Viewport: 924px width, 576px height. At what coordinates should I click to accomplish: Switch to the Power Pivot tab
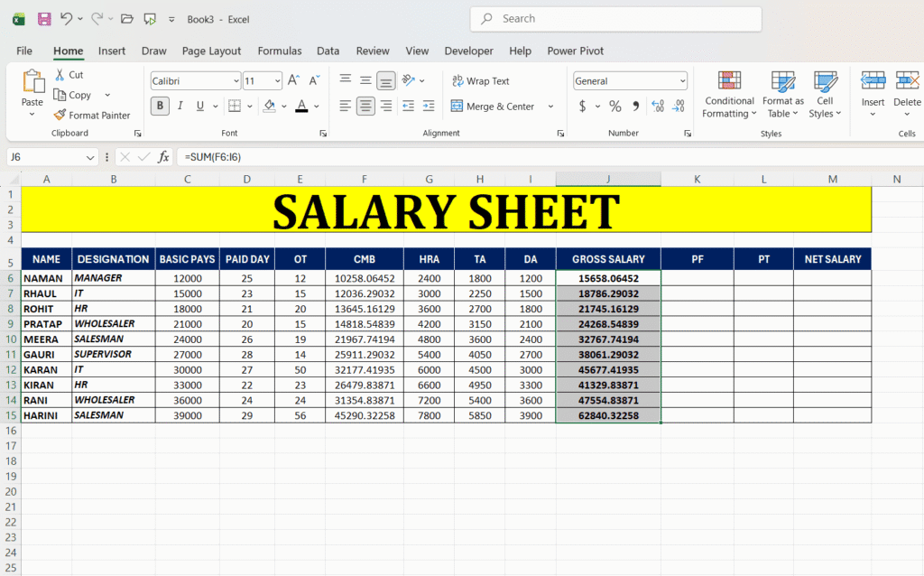point(575,51)
